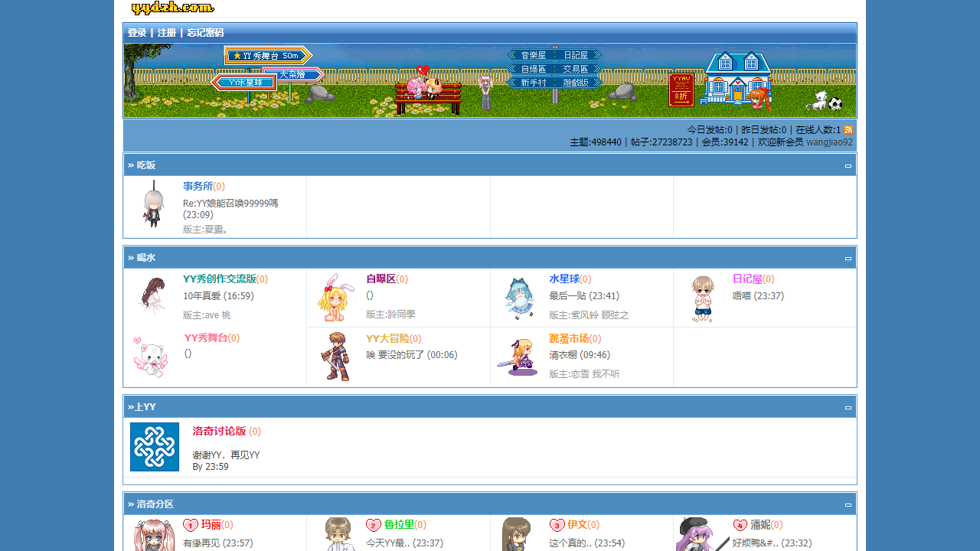Open the 洛奇讨论版 forum

[x=220, y=431]
